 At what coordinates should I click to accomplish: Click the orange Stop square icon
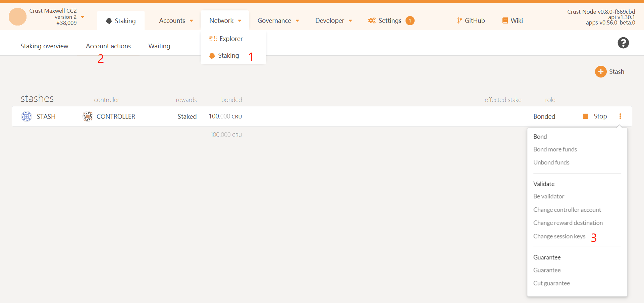585,116
